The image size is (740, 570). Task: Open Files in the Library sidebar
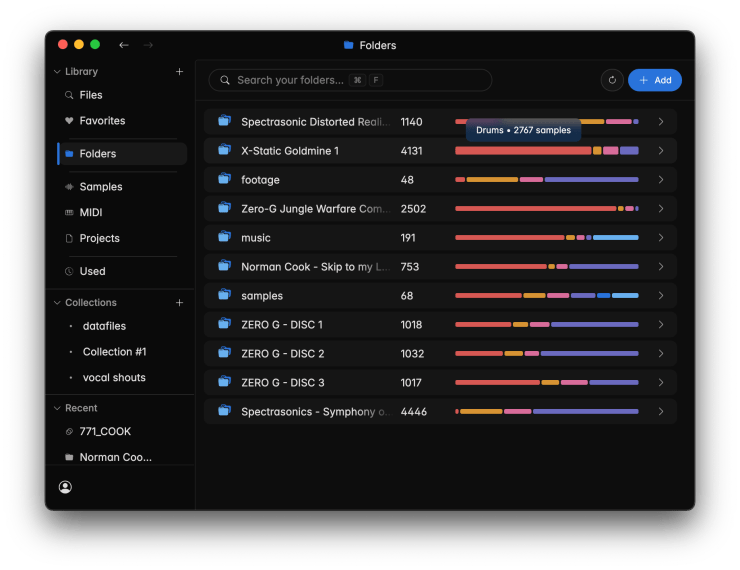pos(91,95)
